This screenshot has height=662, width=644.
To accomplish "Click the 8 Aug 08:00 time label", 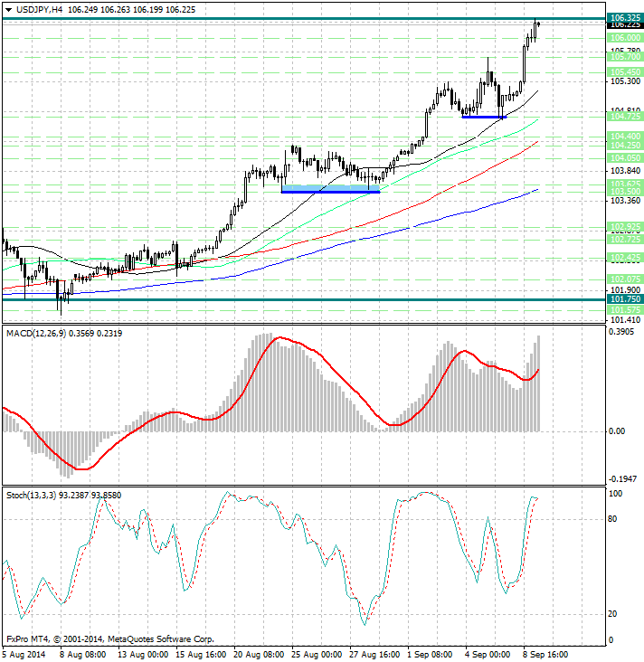I will (83, 655).
